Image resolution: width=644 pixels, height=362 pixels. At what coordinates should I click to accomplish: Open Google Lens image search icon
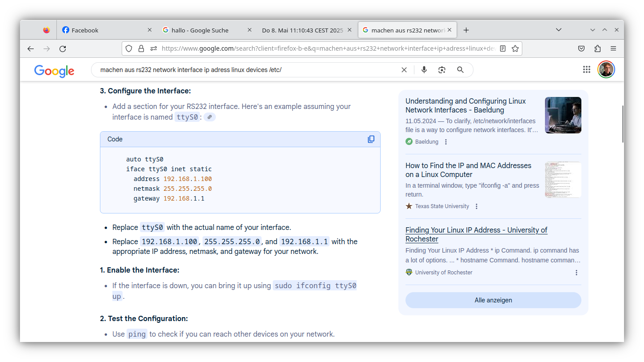click(x=442, y=69)
